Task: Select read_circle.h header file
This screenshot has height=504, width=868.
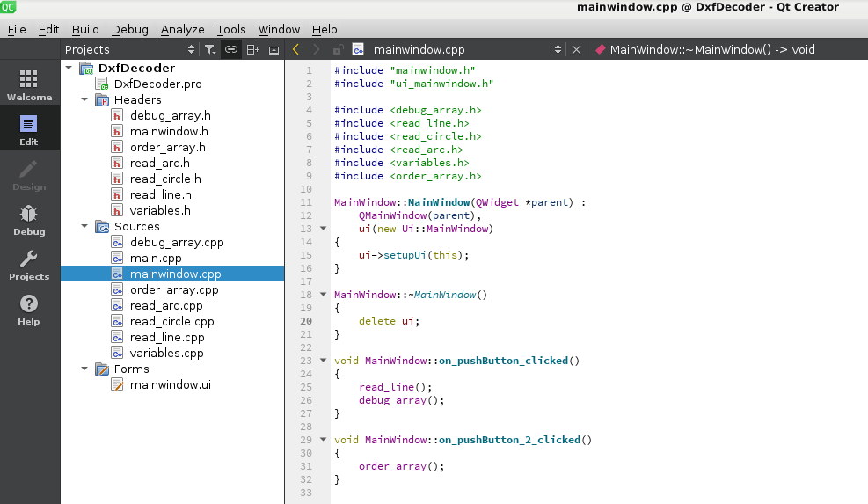Action: point(165,179)
